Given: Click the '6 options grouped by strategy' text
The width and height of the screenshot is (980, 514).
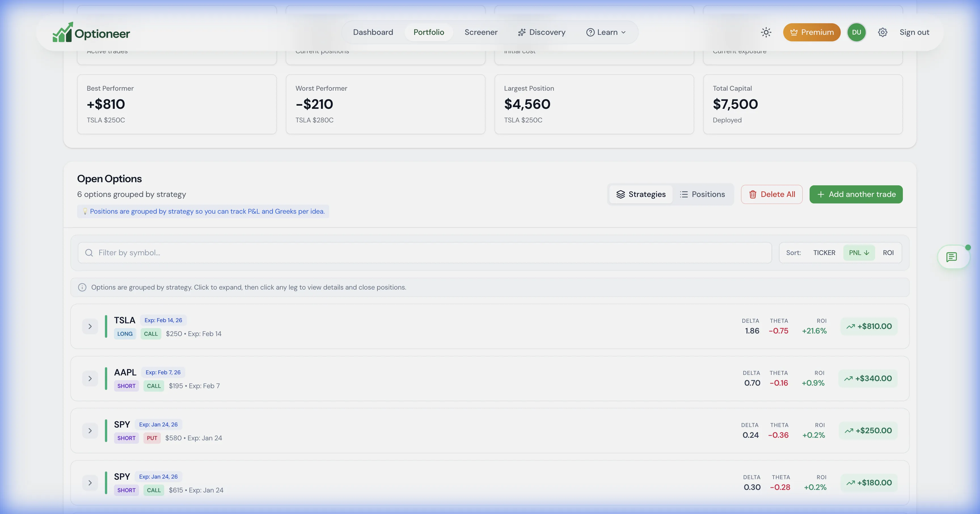Looking at the screenshot, I should (x=131, y=194).
